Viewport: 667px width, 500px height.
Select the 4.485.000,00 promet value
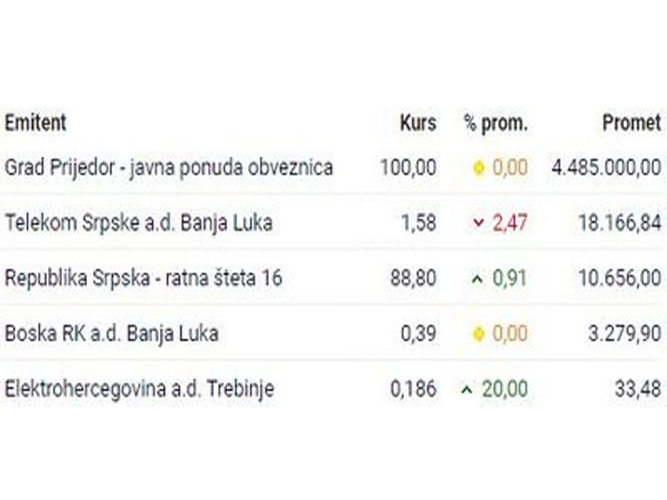coord(606,167)
